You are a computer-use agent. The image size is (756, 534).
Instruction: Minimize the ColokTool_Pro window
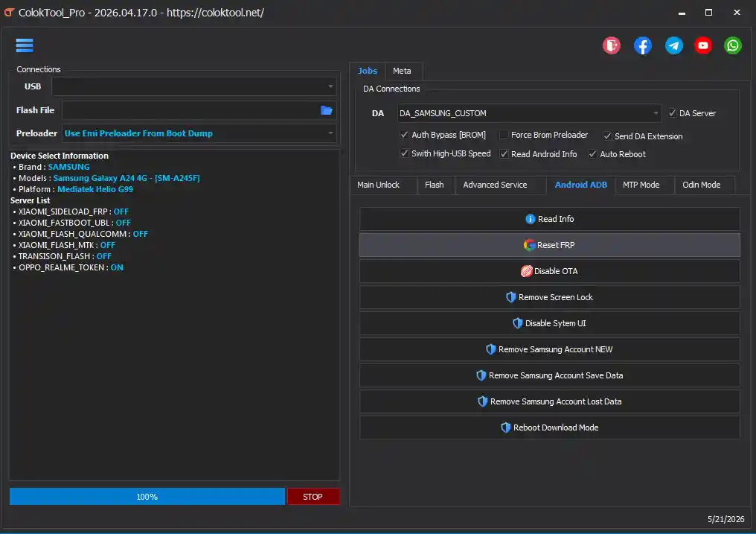(x=682, y=13)
